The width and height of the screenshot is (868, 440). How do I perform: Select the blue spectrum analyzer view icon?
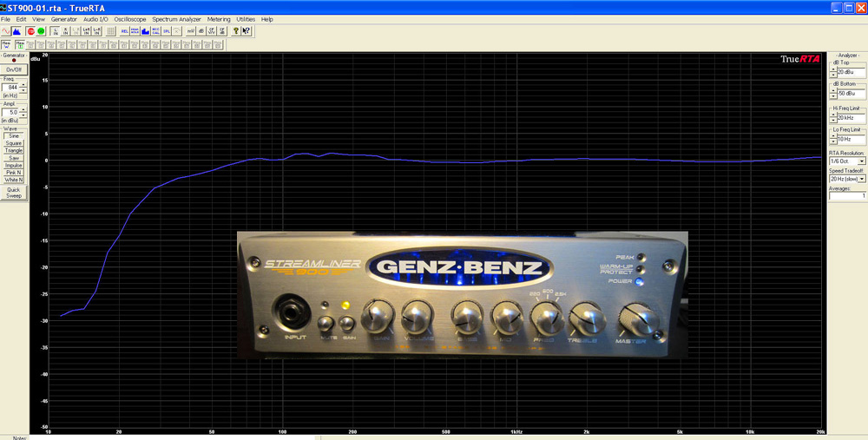(x=16, y=31)
